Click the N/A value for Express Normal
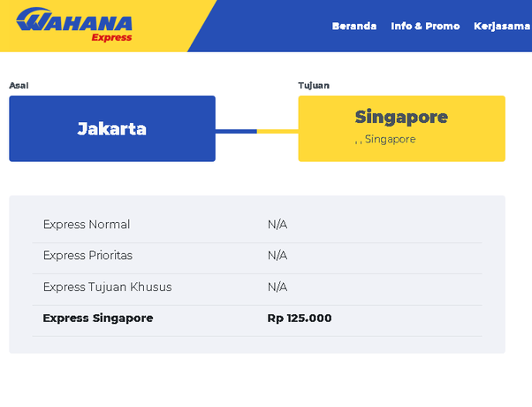The height and width of the screenshot is (407, 532). click(277, 225)
